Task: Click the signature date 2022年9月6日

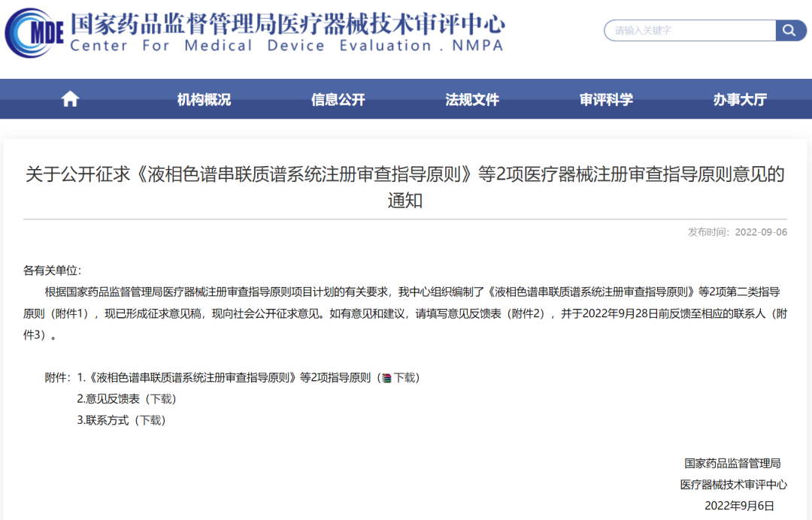Action: pyautogui.click(x=738, y=506)
